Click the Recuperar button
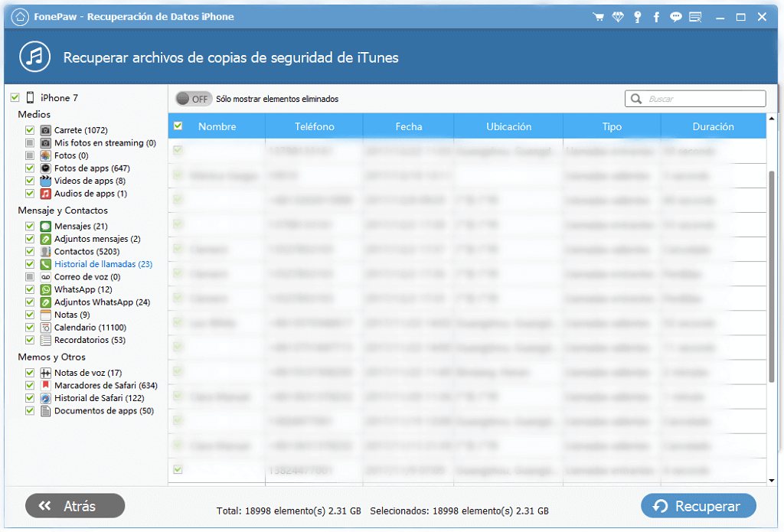The width and height of the screenshot is (784, 532). point(698,506)
